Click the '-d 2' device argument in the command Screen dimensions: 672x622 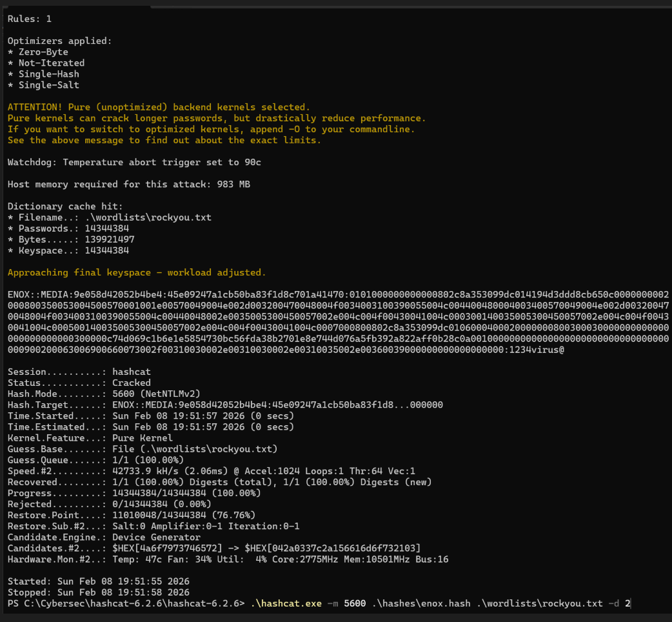tap(619, 603)
